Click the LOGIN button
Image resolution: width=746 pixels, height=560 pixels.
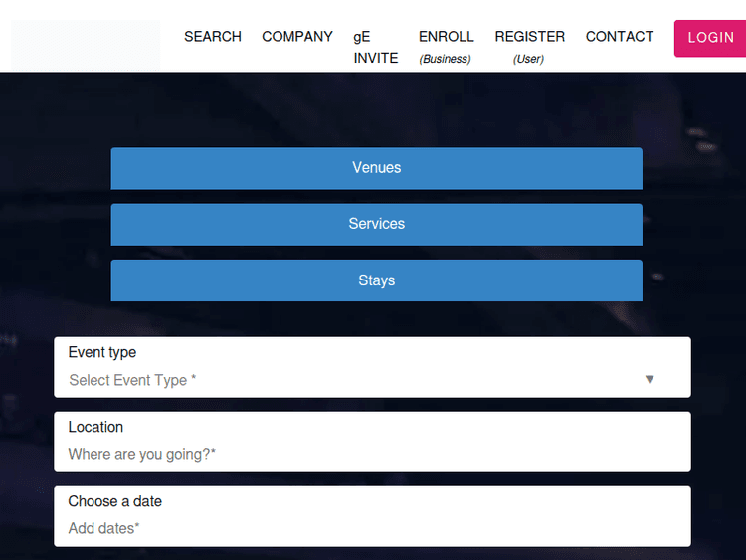click(709, 38)
